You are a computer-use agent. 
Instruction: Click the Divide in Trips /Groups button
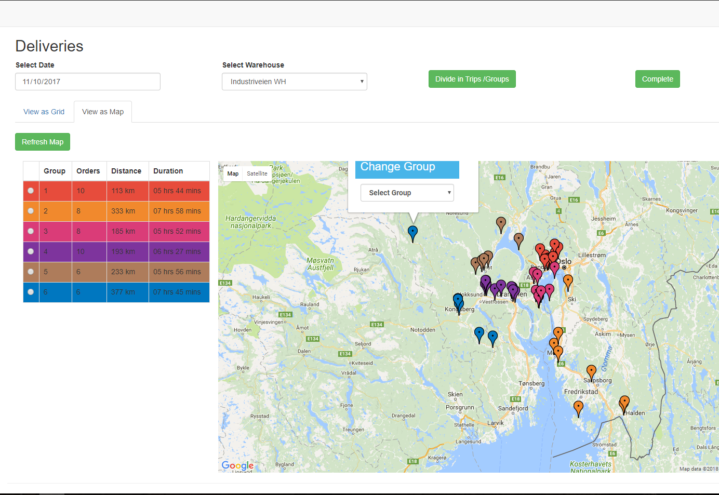pyautogui.click(x=471, y=79)
